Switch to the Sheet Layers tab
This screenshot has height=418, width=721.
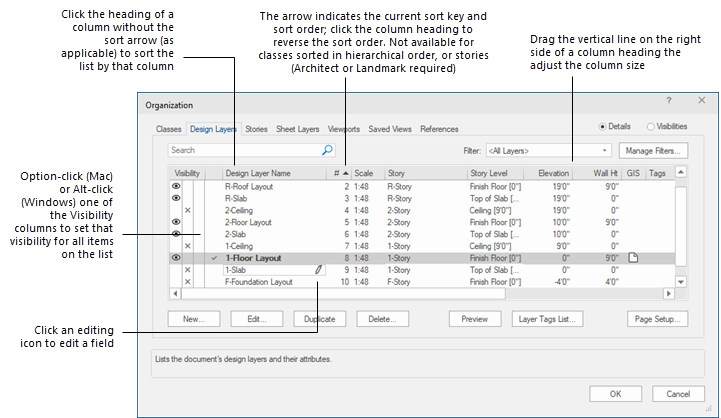coord(297,129)
